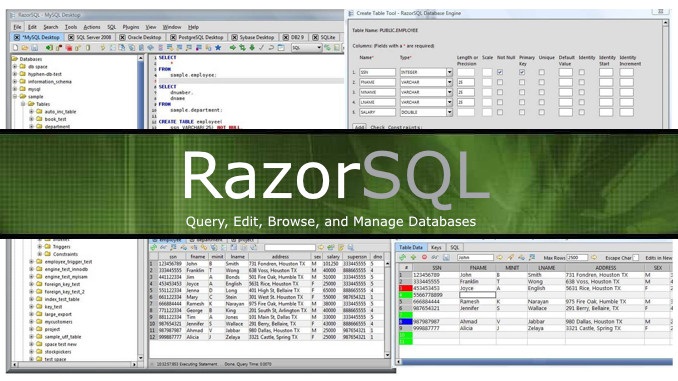Image resolution: width=678 pixels, height=381 pixels.
Task: Uncheck Primary Key for the SSN column
Action: coord(522,72)
